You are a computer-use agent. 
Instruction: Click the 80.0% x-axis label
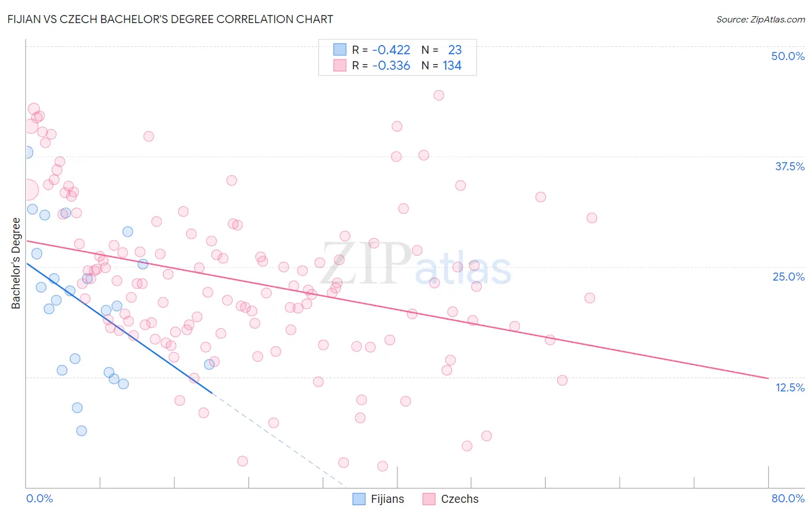click(788, 498)
